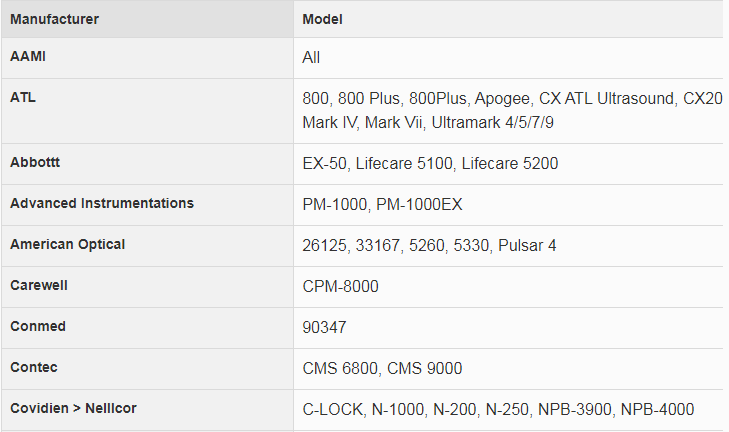Click the 'PM-1000, PM-1000EX' model cell

[x=380, y=204]
